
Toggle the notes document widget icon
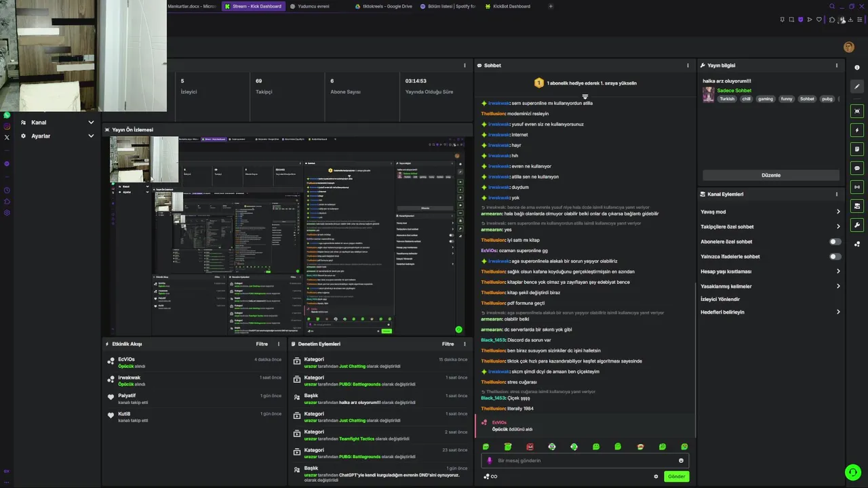tap(857, 149)
